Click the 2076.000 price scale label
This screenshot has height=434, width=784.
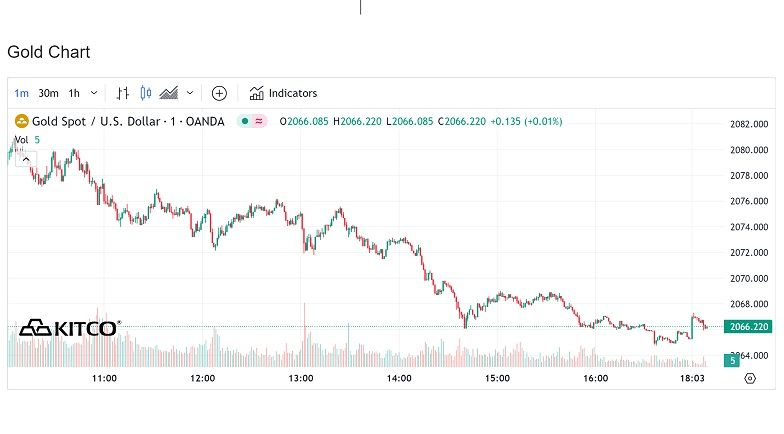click(x=749, y=201)
